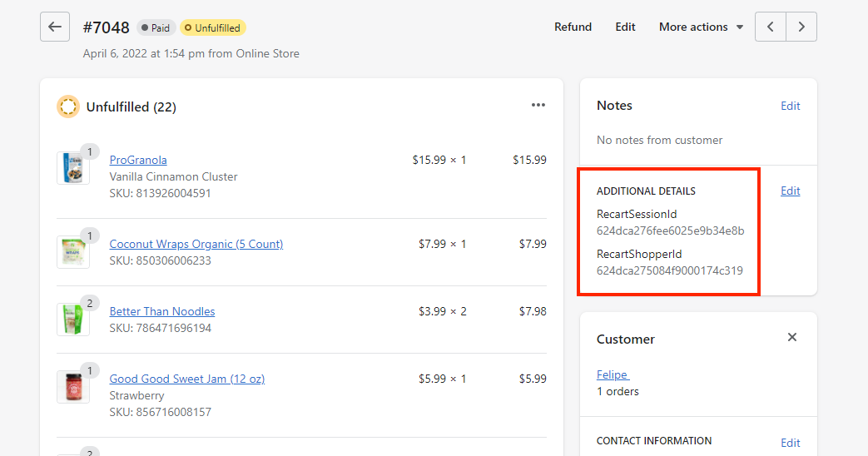
Task: Click the yellow Unfulfilled status badge
Action: (212, 27)
